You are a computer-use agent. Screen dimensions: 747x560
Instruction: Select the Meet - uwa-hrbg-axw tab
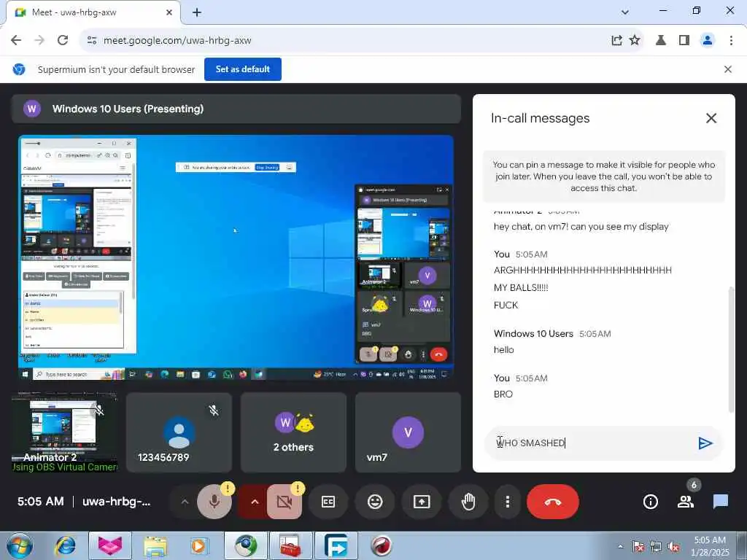93,12
